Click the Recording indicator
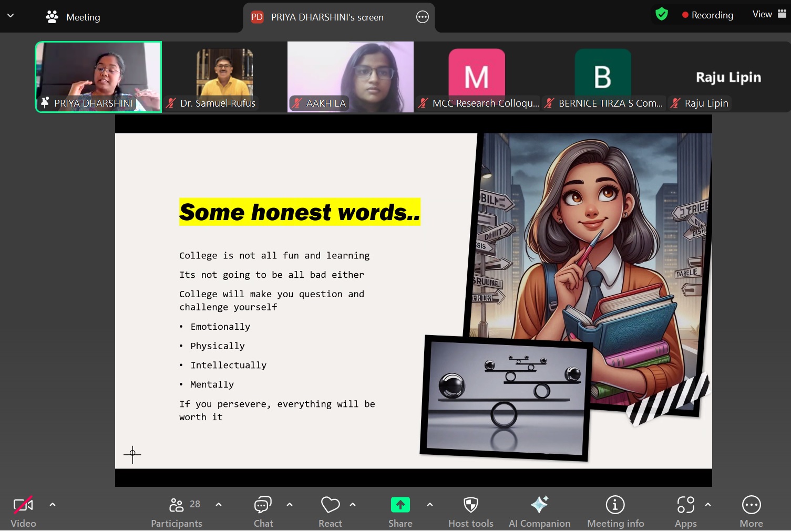 click(x=707, y=15)
